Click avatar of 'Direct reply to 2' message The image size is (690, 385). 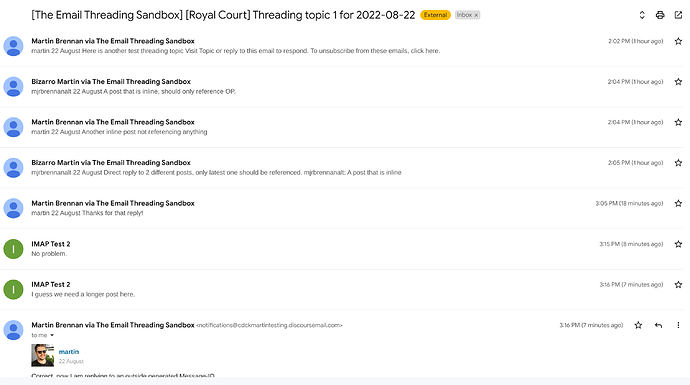(13, 167)
